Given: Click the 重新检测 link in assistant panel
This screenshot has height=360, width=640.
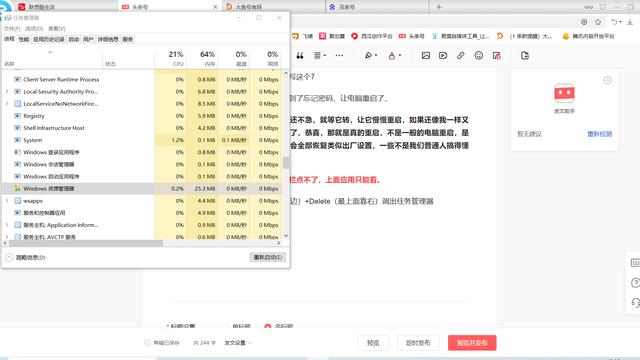Looking at the screenshot, I should tap(600, 134).
